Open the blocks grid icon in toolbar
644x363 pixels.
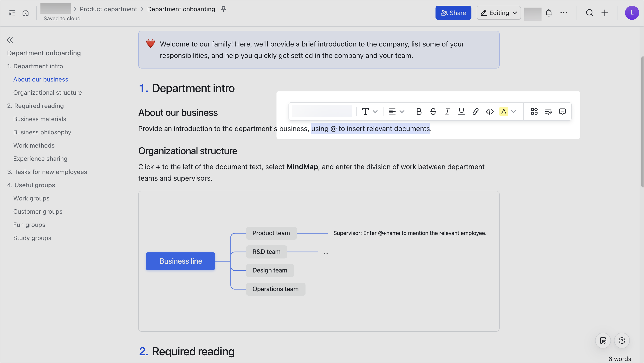click(x=534, y=112)
